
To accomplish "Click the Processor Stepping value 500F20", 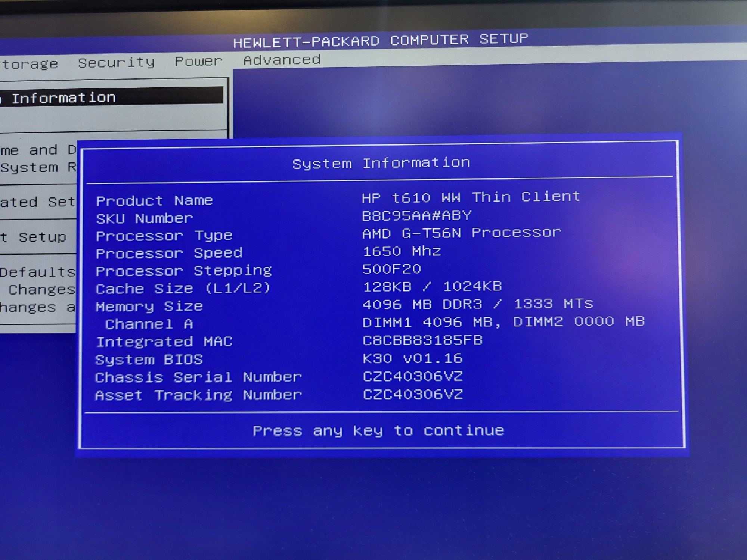I will (391, 269).
